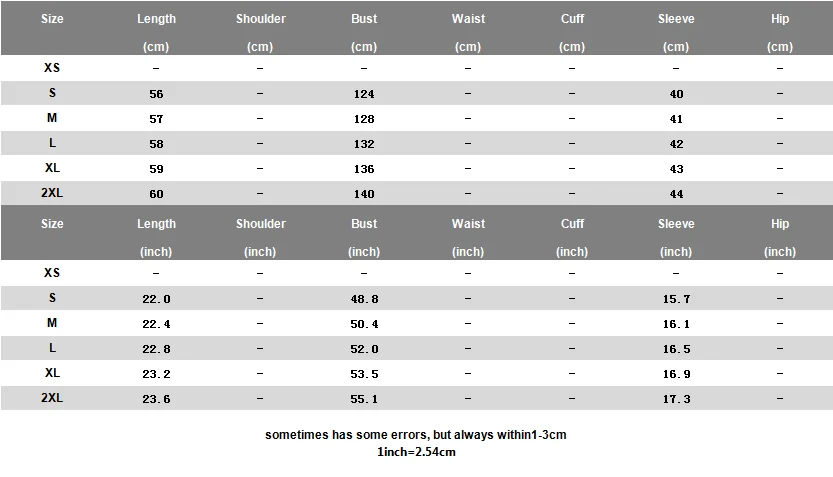Click the Shoulder (inch) column header

coord(260,237)
